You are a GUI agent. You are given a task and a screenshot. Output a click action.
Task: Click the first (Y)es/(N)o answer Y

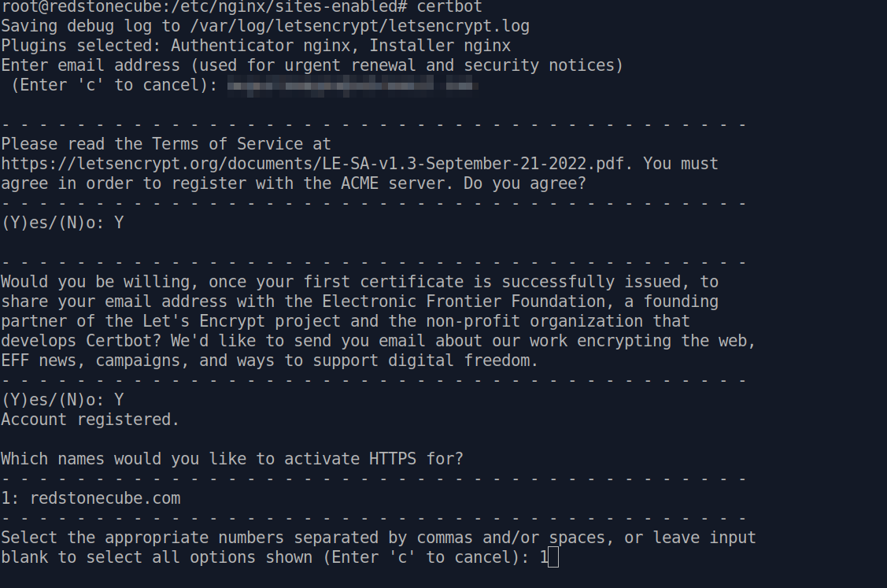119,223
